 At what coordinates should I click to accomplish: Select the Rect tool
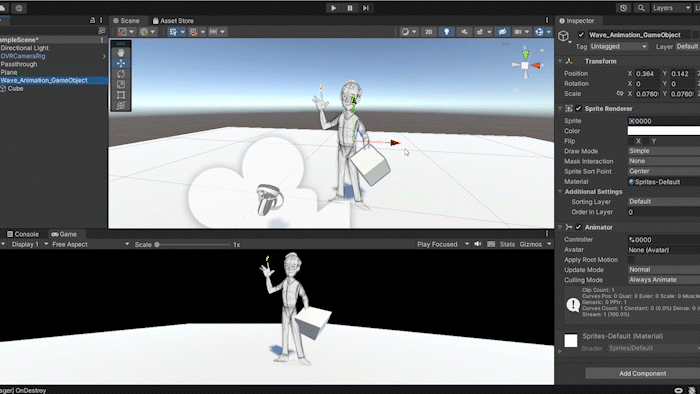pos(121,95)
